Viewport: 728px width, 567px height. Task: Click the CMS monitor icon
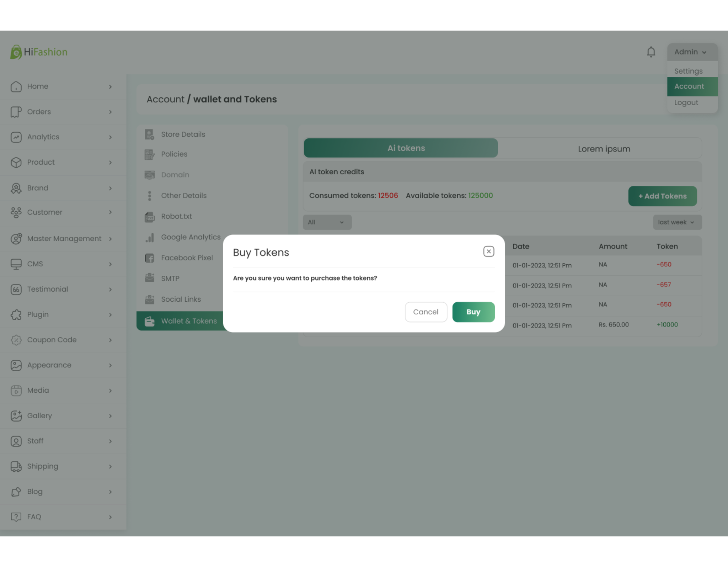click(16, 264)
